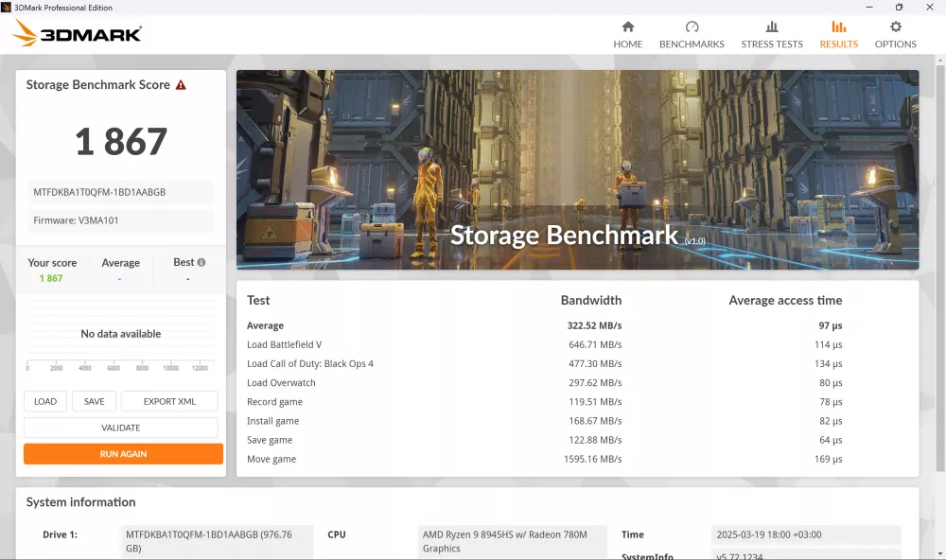
Task: Maximize the 3DMark window
Action: pyautogui.click(x=899, y=7)
